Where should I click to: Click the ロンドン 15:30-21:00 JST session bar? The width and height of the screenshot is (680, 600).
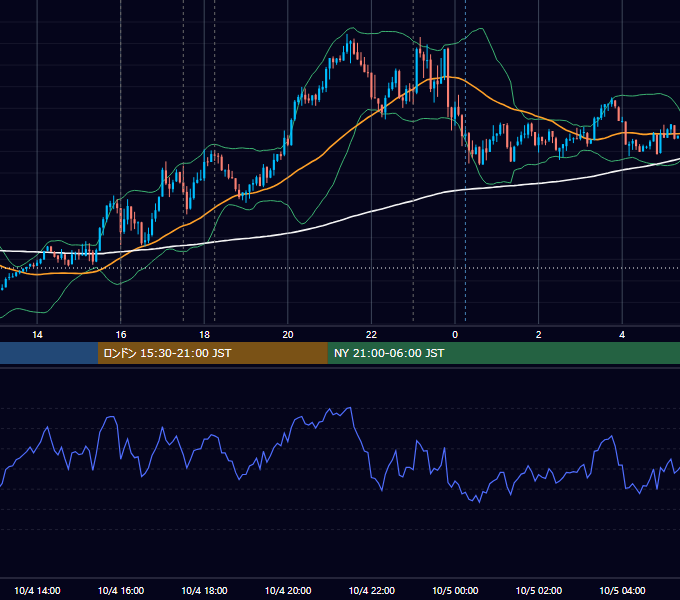coord(212,353)
